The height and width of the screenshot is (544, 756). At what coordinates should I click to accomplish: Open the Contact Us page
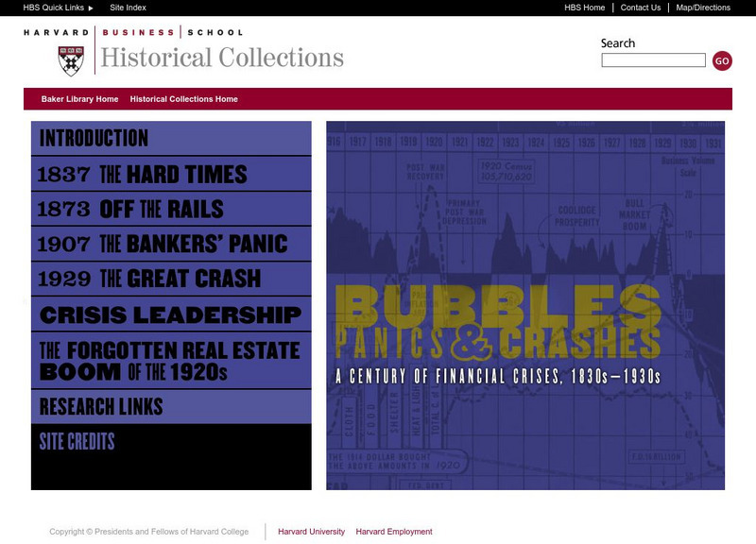click(x=641, y=8)
